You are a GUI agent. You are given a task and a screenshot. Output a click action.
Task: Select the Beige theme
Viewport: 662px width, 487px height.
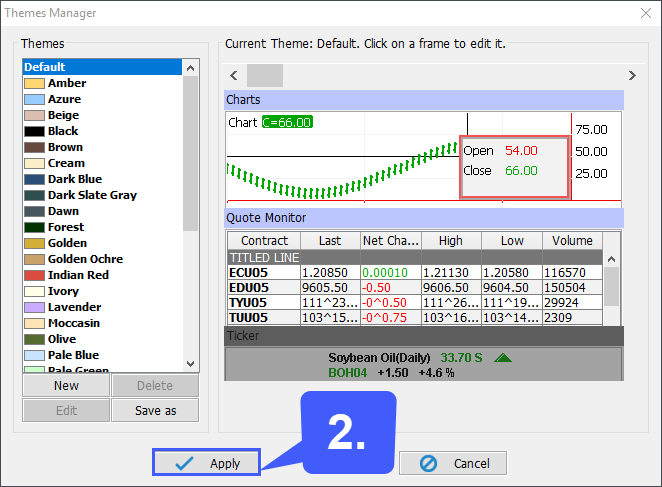coord(102,115)
